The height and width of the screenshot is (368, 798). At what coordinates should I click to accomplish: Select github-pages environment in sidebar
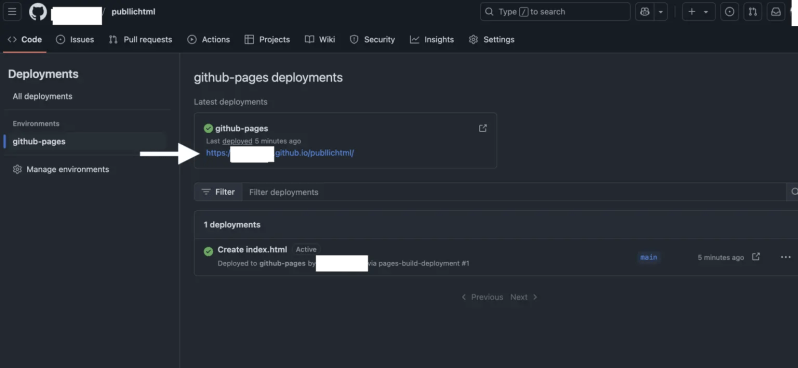(39, 141)
